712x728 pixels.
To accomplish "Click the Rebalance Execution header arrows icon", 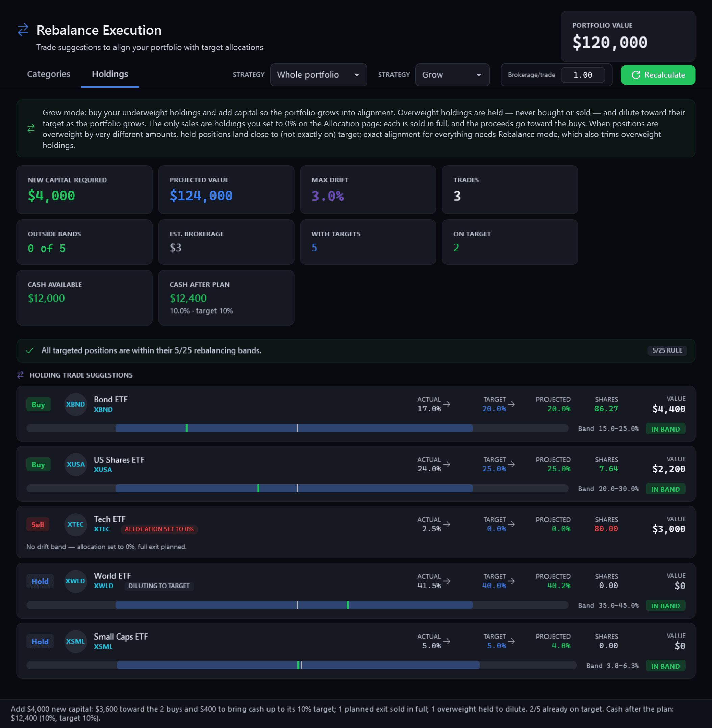I will point(23,30).
